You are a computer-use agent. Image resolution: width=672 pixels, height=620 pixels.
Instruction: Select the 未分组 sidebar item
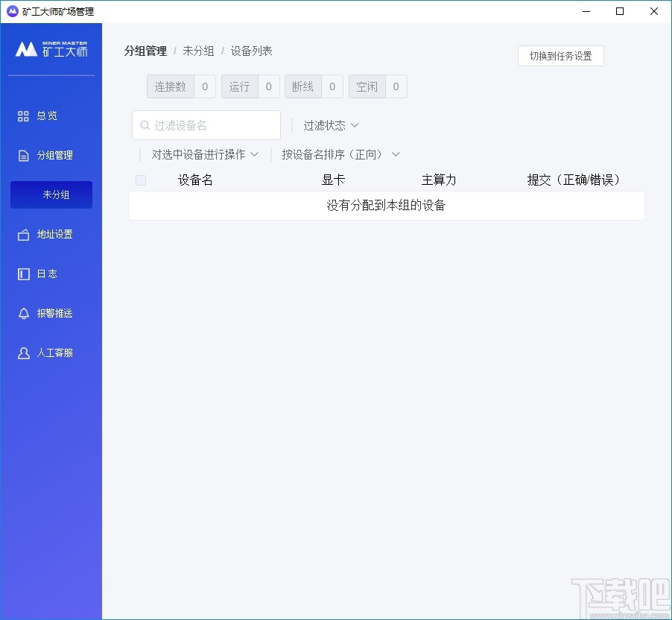click(51, 194)
